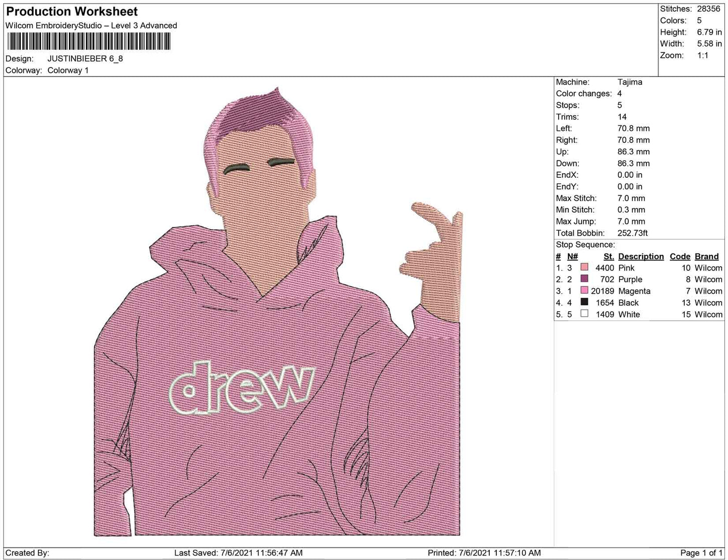Click the 'St.' column header
The image size is (728, 560).
609,256
